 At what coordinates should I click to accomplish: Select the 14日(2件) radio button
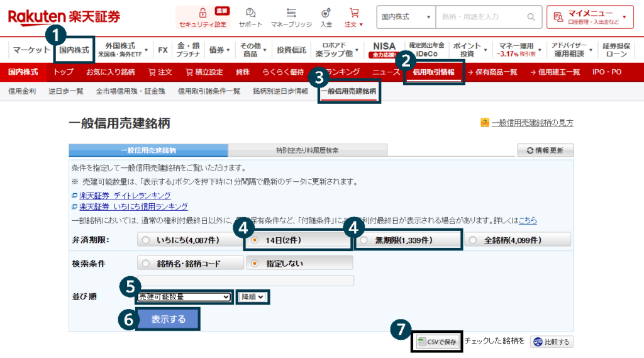255,240
